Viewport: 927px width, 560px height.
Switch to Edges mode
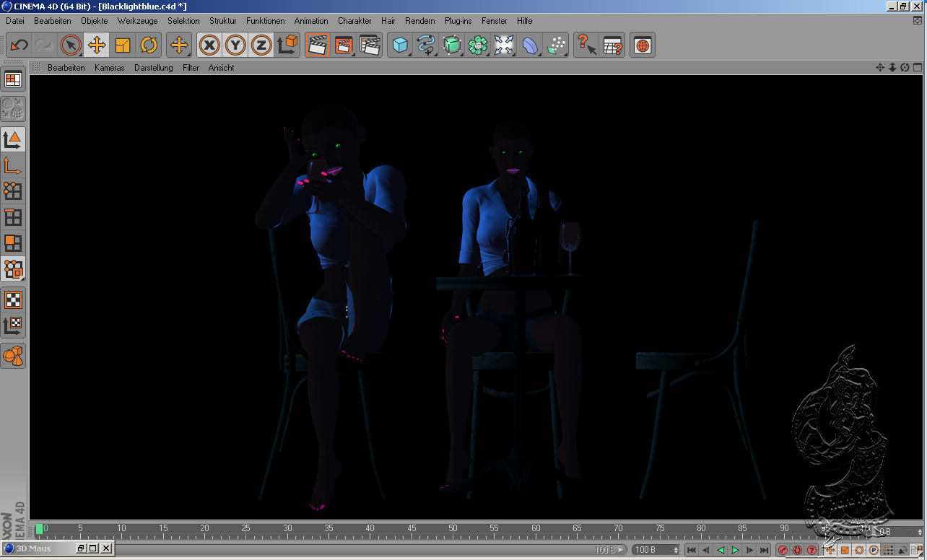[x=13, y=216]
